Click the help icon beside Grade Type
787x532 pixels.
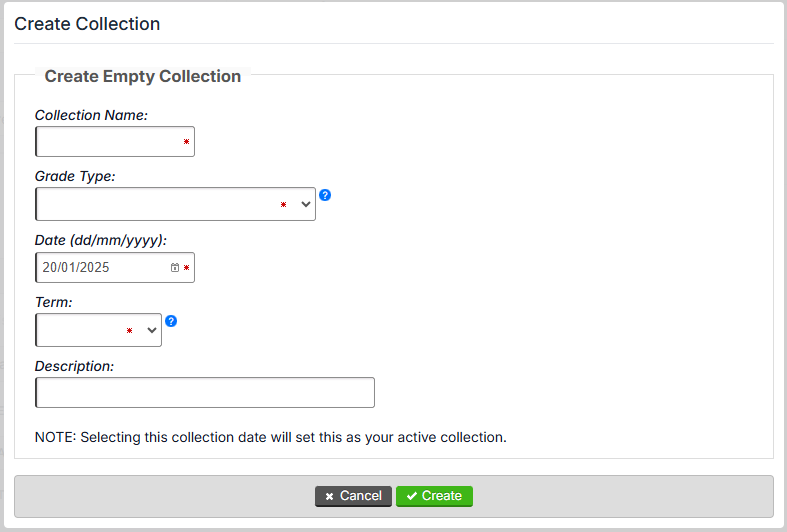click(x=325, y=195)
